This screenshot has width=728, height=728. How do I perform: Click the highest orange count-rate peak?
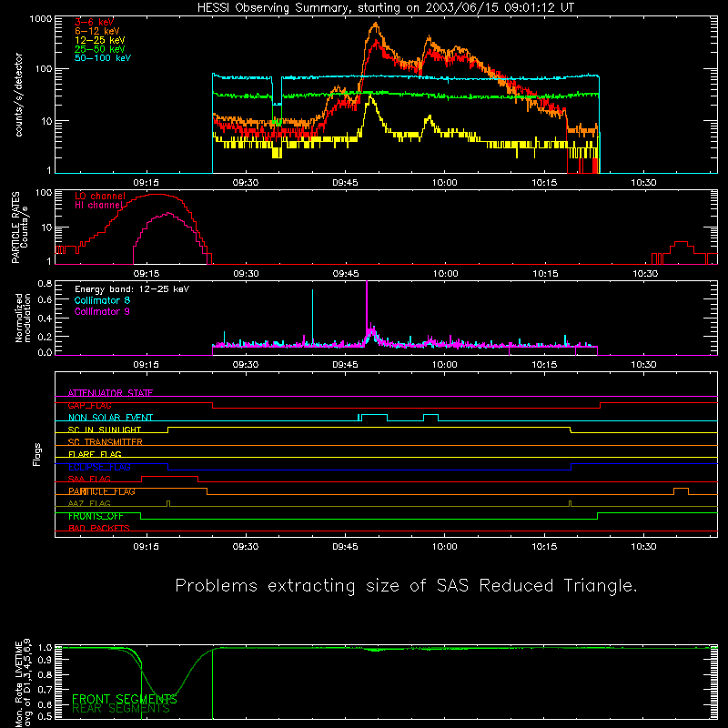pyautogui.click(x=375, y=25)
